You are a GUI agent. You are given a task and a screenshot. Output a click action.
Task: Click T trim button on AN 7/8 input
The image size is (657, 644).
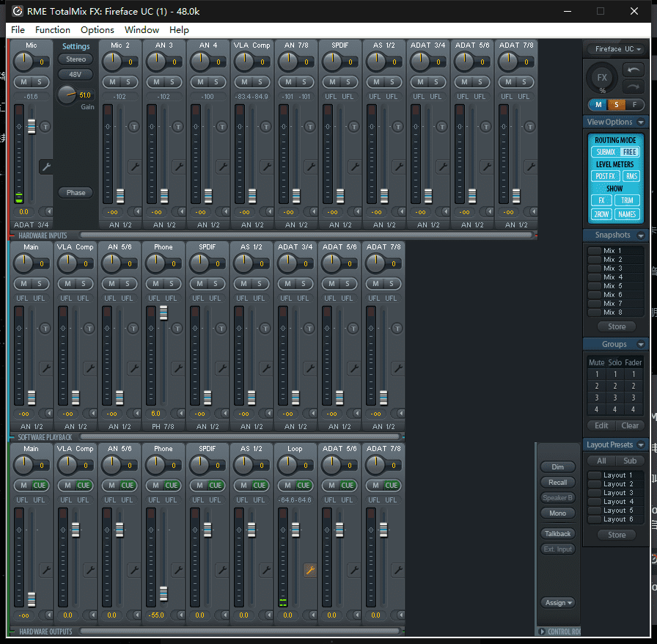tap(309, 127)
